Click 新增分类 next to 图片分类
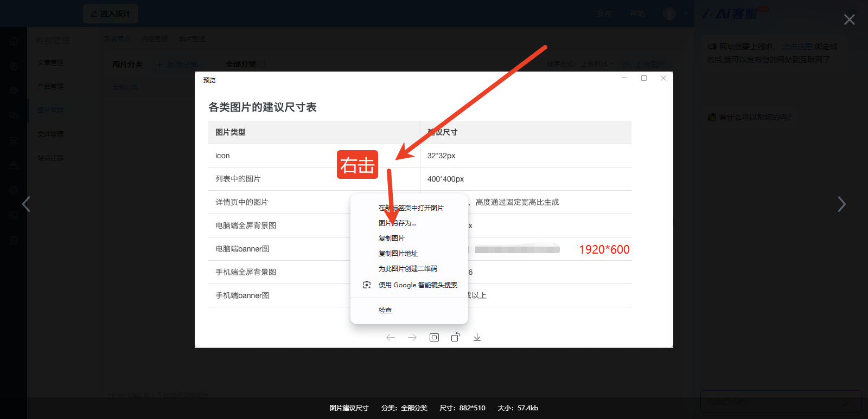The width and height of the screenshot is (868, 419). coord(177,65)
